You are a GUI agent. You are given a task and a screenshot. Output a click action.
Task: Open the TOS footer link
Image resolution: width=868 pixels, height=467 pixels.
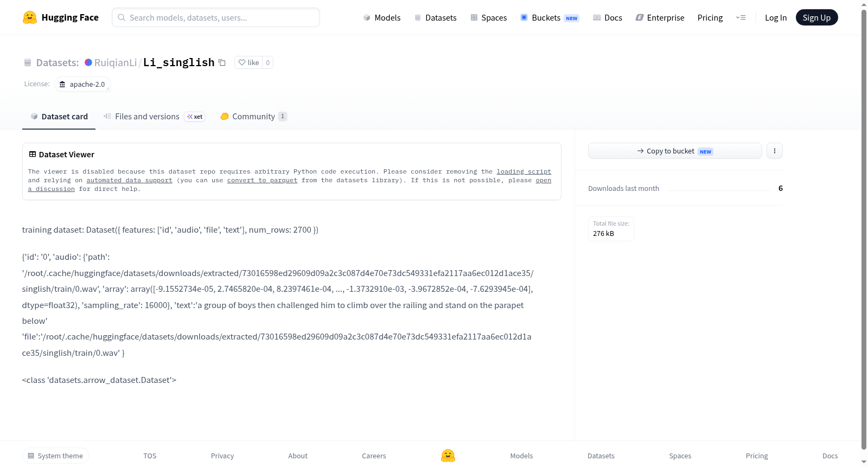150,456
